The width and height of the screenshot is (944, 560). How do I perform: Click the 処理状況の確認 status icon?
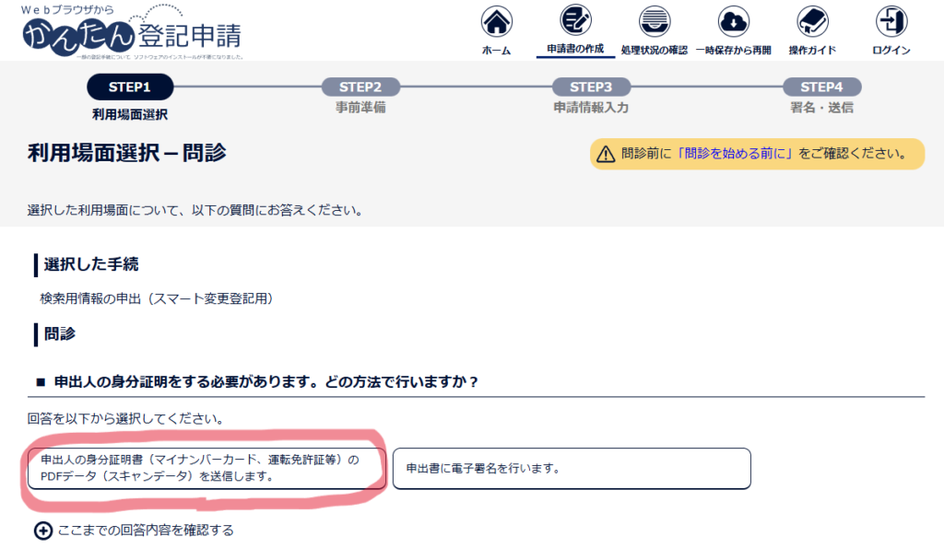click(655, 22)
